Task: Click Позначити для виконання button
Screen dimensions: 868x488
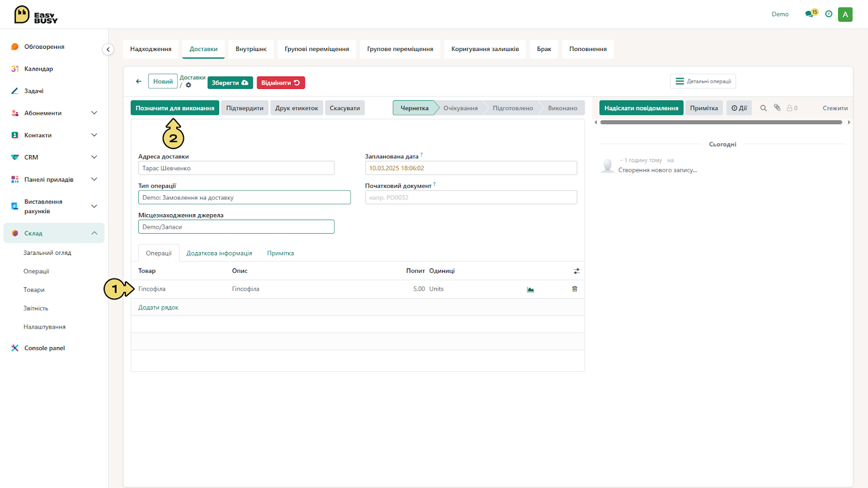Action: [175, 108]
